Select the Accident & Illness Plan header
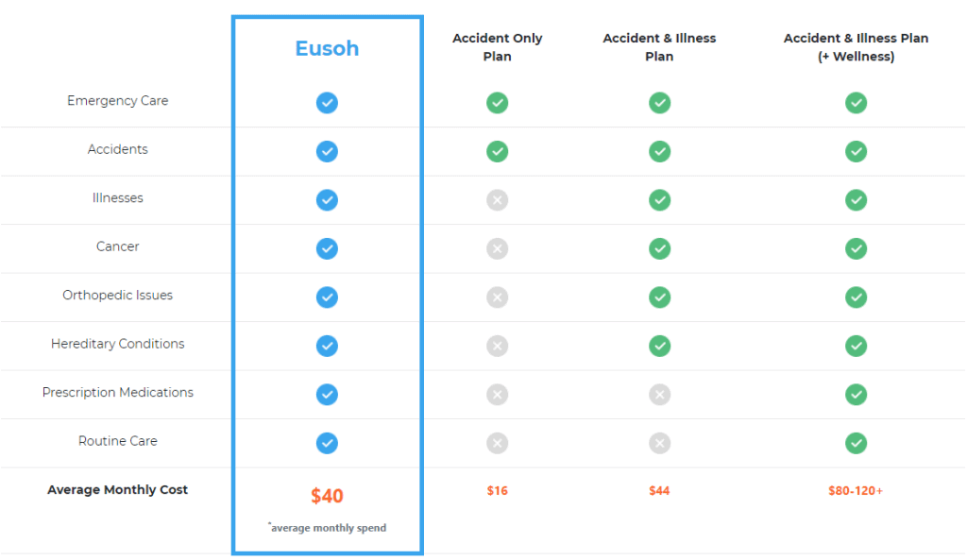The height and width of the screenshot is (560, 967). point(659,47)
